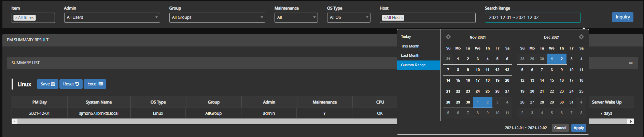This screenshot has width=644, height=137.
Task: Remove the All Hosts tag
Action: [x=384, y=18]
